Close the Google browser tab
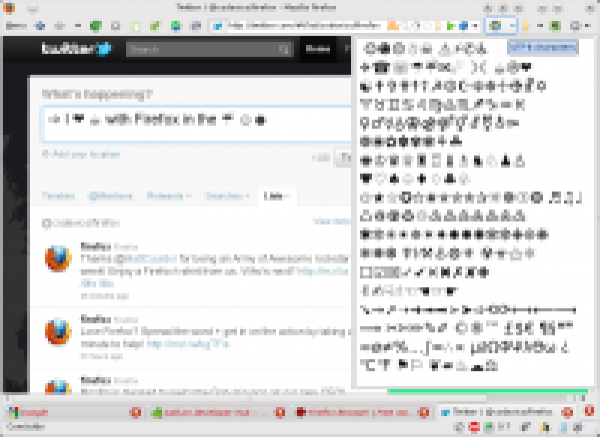The width and height of the screenshot is (600, 437). point(135,413)
